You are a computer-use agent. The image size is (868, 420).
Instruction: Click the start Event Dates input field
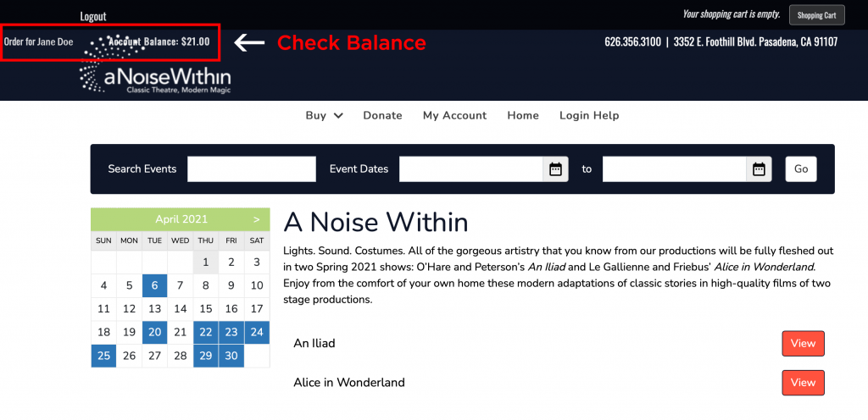pos(470,169)
